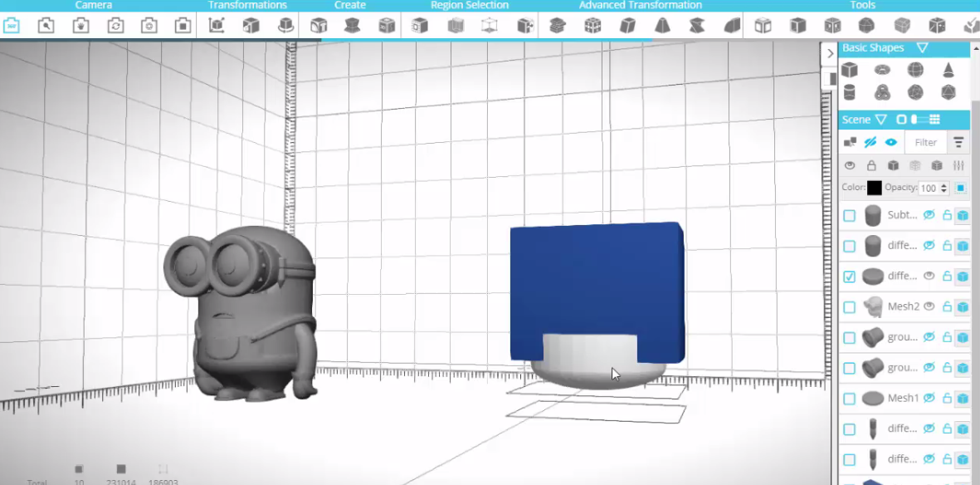Click the hollow cube icon in Tools
The width and height of the screenshot is (980, 485).
tap(763, 26)
